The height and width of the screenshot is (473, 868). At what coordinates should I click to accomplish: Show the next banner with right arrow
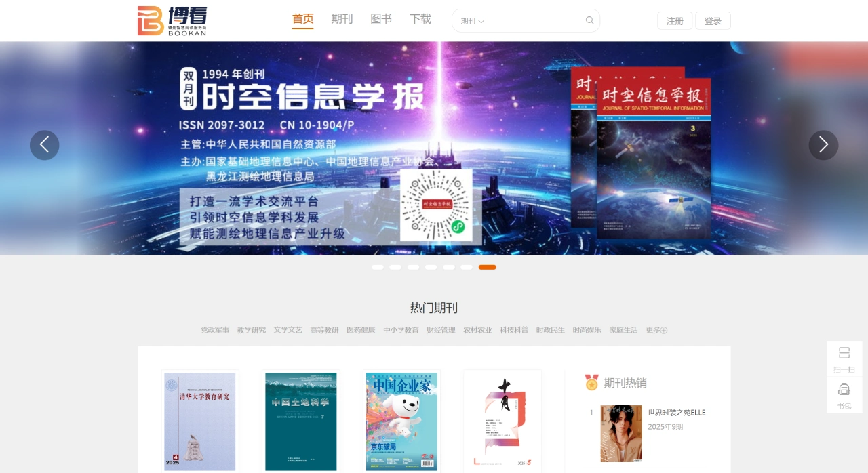point(823,145)
